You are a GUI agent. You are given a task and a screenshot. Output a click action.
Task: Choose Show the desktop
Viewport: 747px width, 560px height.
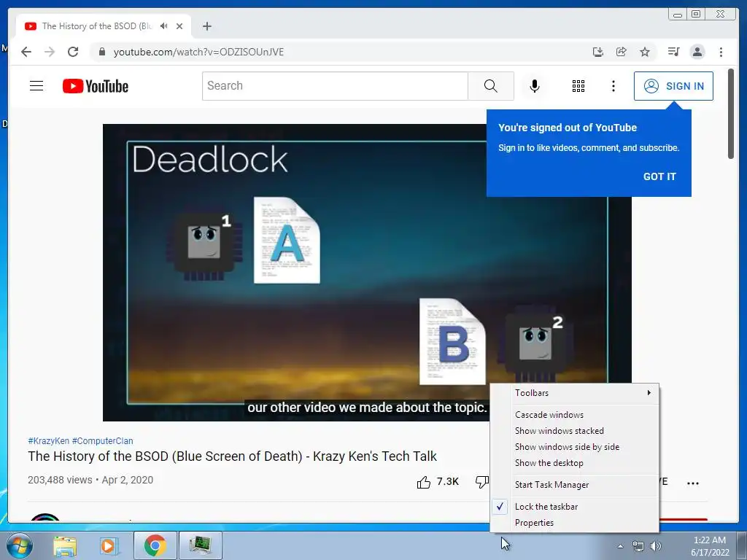click(575, 463)
